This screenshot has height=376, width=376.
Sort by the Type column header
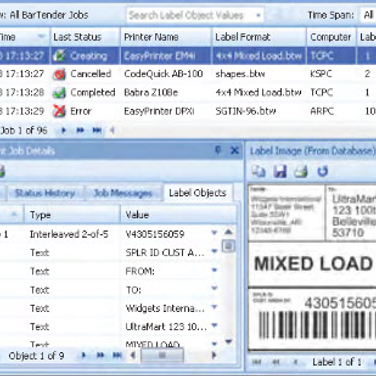click(72, 215)
